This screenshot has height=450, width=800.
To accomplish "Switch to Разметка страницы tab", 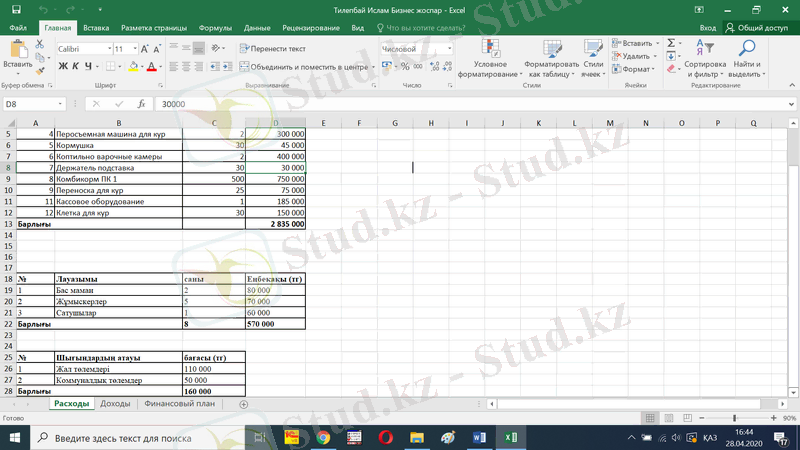I will pyautogui.click(x=154, y=28).
